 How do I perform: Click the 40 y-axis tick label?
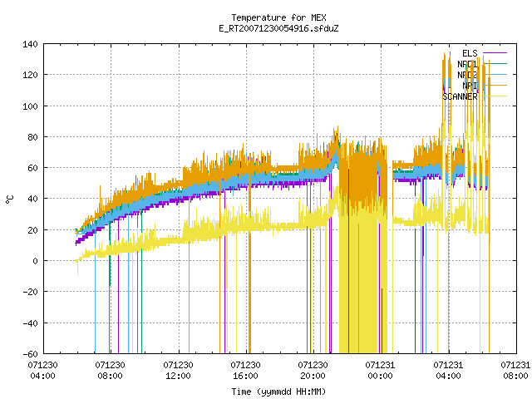coord(32,199)
